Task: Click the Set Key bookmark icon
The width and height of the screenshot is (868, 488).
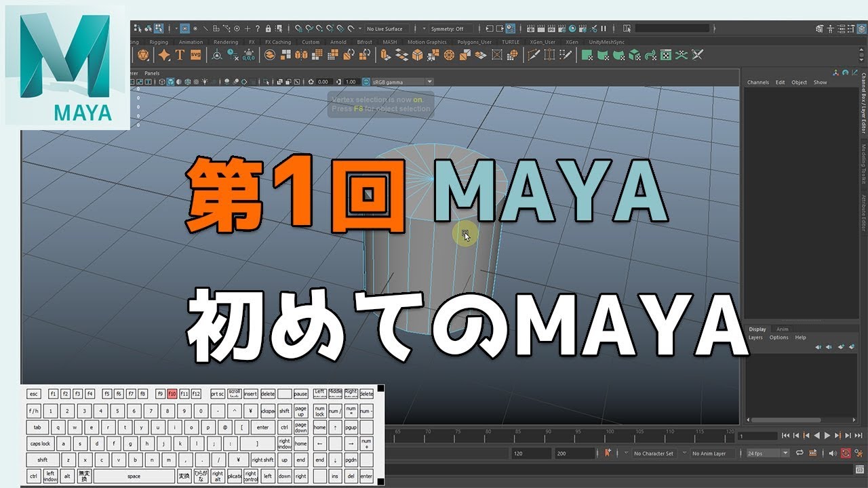Action: click(608, 453)
